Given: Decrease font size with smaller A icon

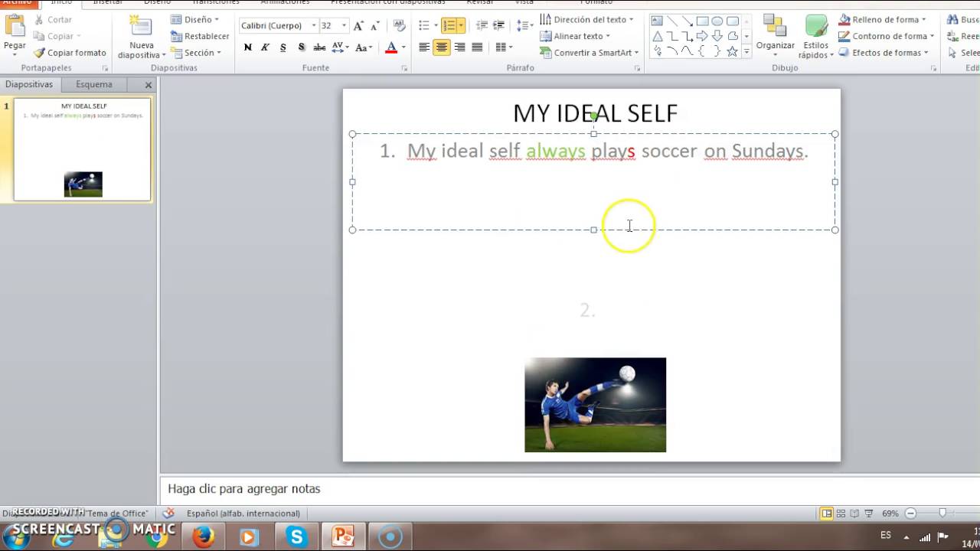Looking at the screenshot, I should coord(374,26).
